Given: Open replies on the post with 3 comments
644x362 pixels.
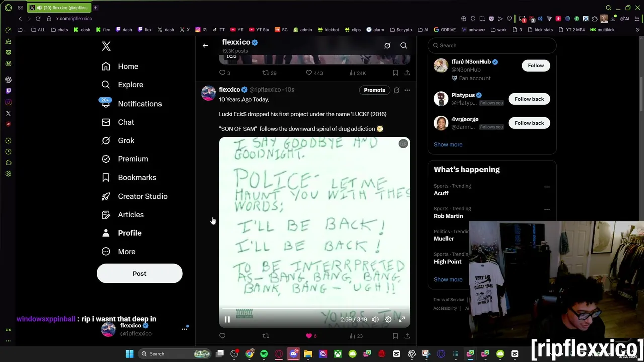Looking at the screenshot, I should [x=225, y=73].
